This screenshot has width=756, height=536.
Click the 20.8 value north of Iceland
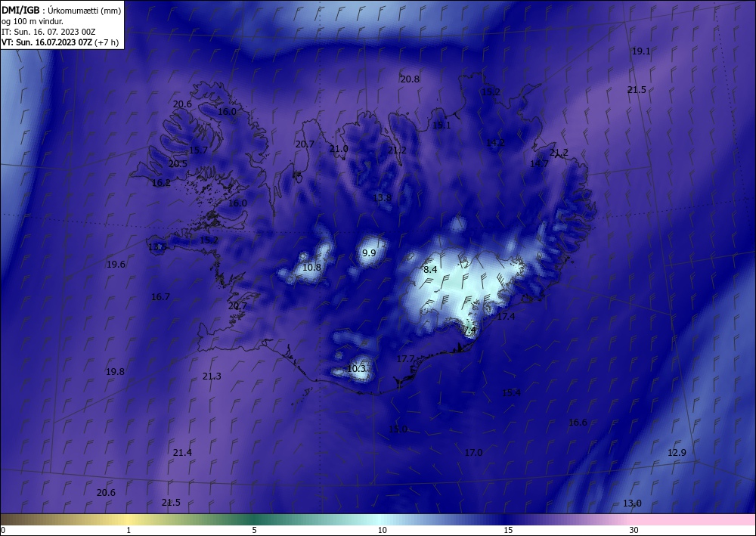pos(410,79)
